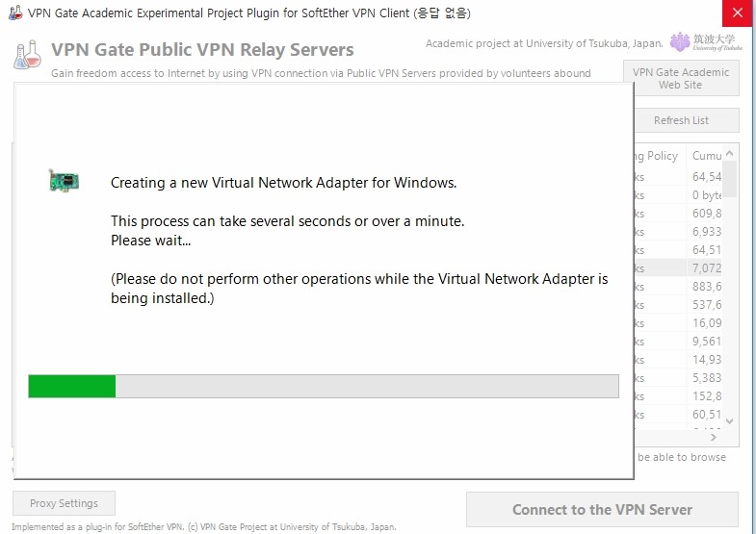756x534 pixels.
Task: Click the scroll down arrow of server list
Action: tap(729, 420)
